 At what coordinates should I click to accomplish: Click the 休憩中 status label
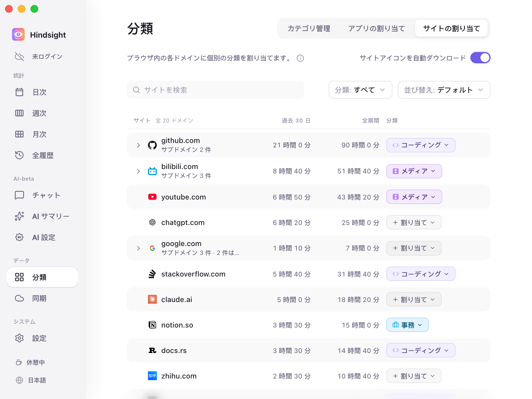click(x=36, y=362)
